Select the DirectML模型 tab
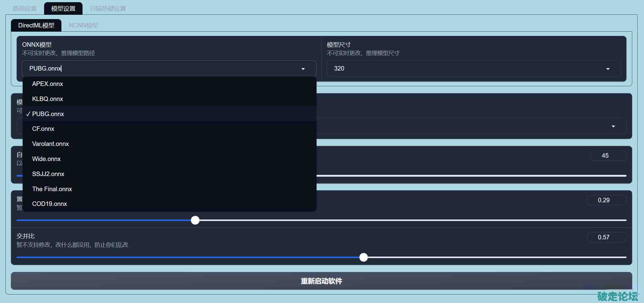This screenshot has width=644, height=303. tap(36, 25)
